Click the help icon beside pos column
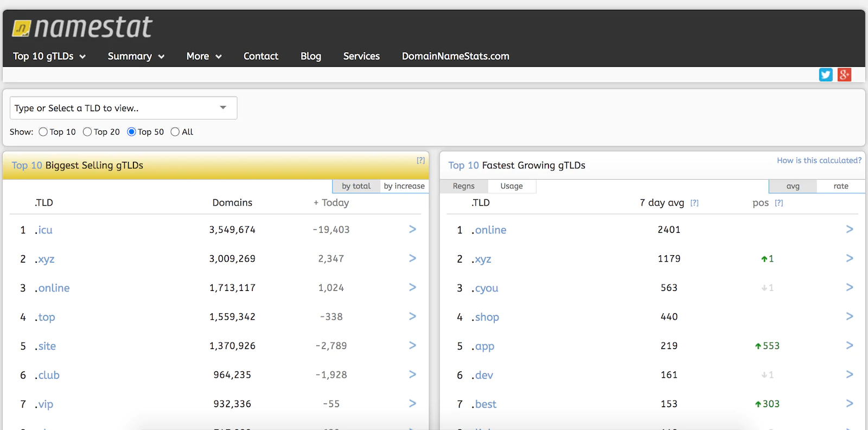 tap(779, 203)
